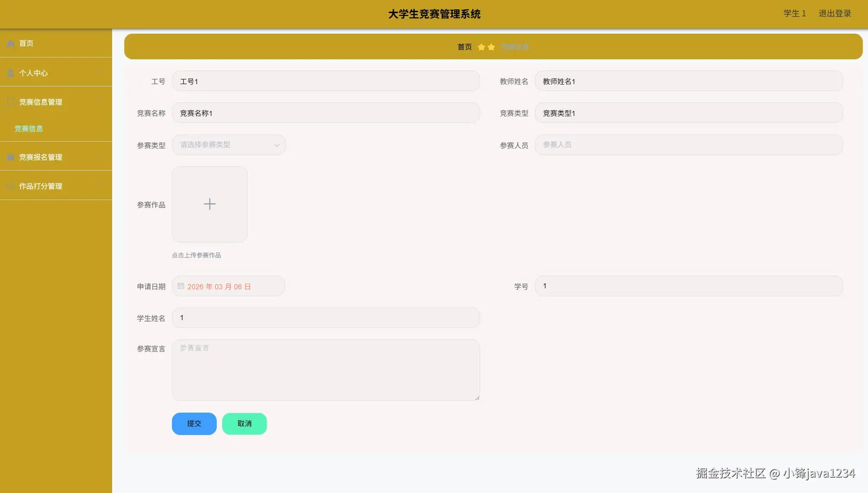Submit the form with the 提交 button
868x493 pixels.
pos(194,424)
